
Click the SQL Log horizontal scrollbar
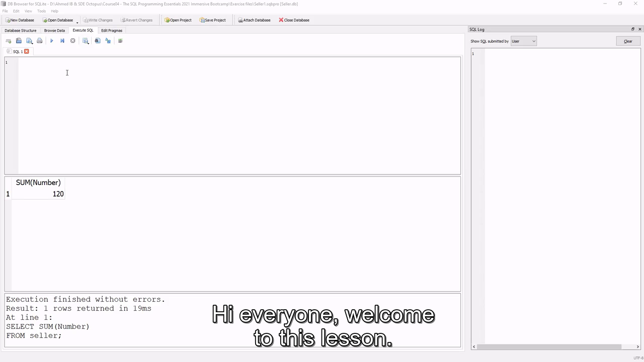point(549,346)
